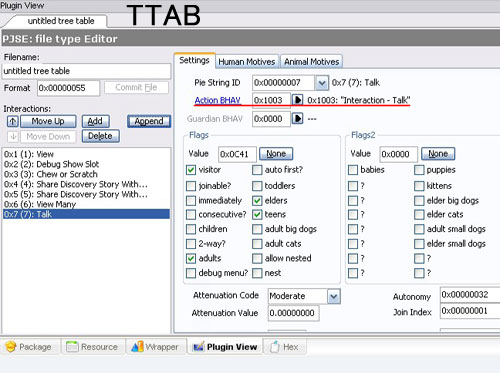Click the down-arrow icon beside Move Down
Image resolution: width=500 pixels, height=373 pixels.
coord(13,136)
